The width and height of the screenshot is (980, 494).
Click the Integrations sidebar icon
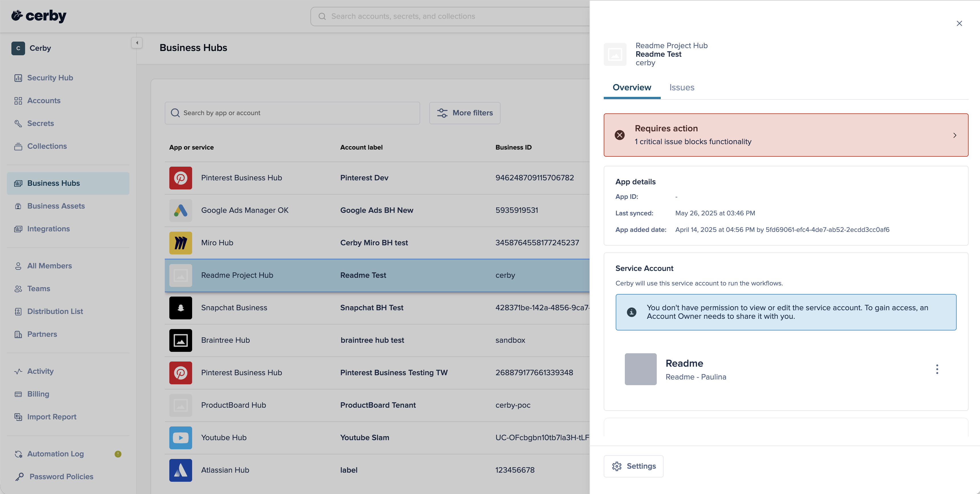[x=18, y=229]
